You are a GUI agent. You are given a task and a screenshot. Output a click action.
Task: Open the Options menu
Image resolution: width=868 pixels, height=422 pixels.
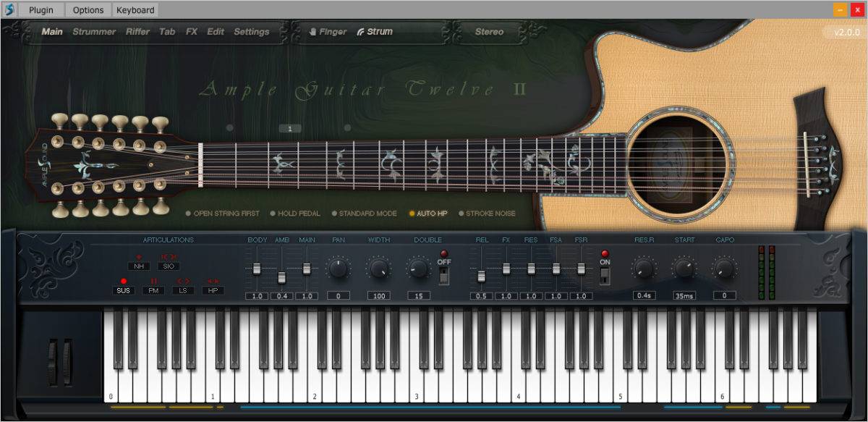point(88,10)
